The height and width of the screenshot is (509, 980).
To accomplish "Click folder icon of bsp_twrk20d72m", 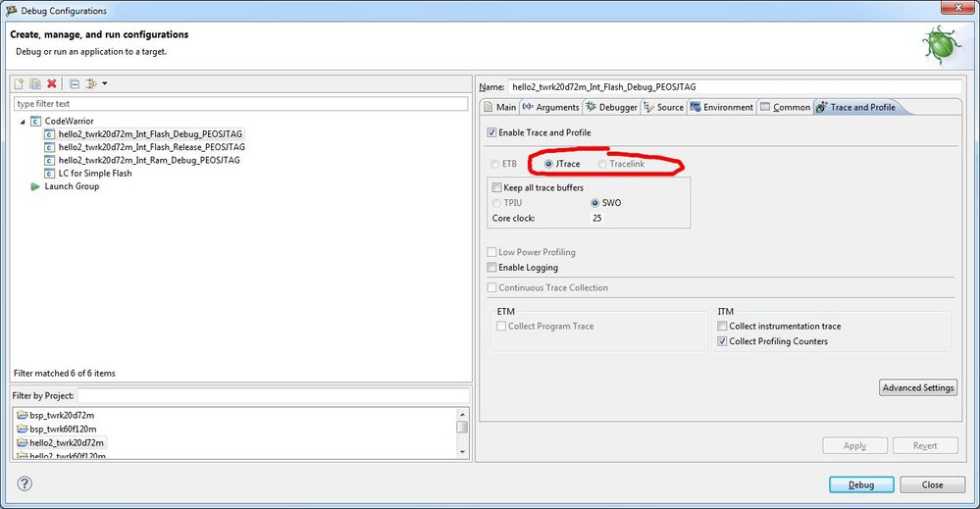I will point(23,415).
